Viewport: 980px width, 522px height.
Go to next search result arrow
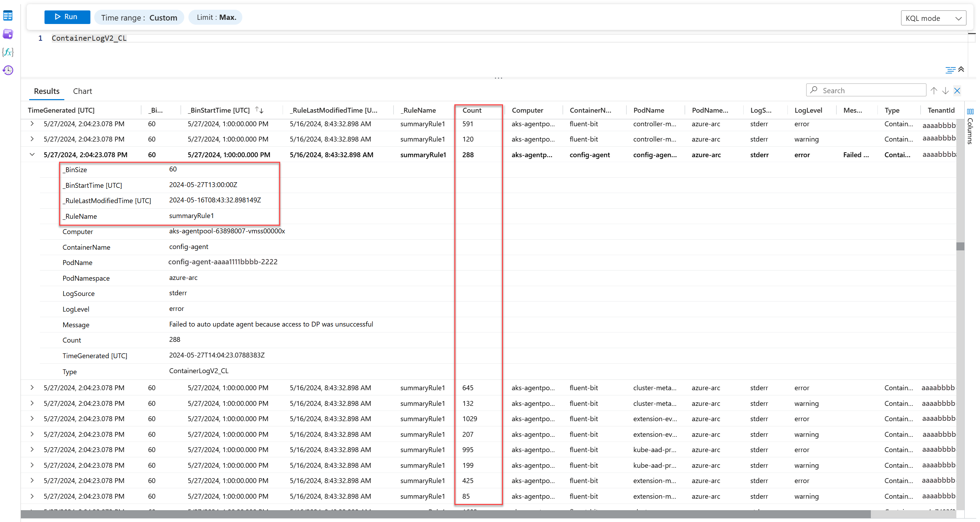point(945,90)
